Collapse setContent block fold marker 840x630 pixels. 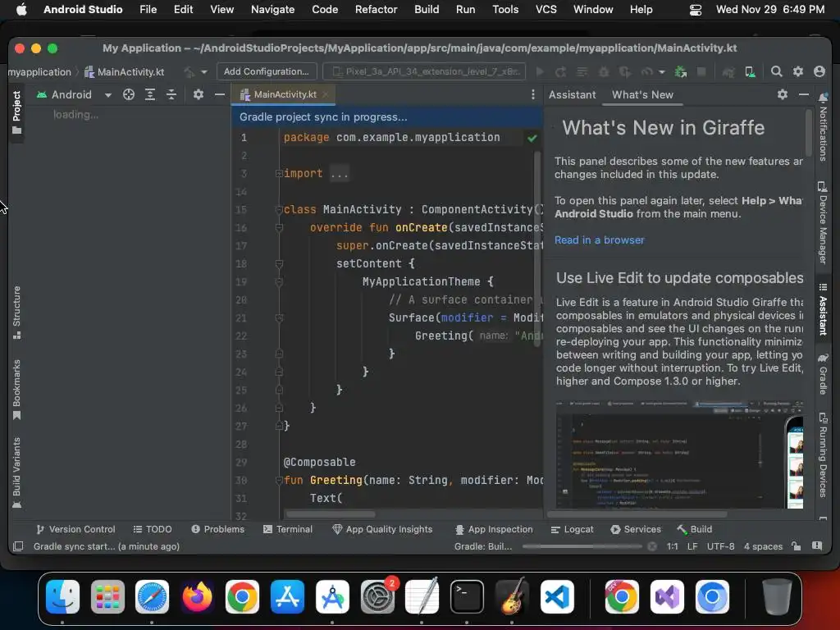(x=279, y=263)
